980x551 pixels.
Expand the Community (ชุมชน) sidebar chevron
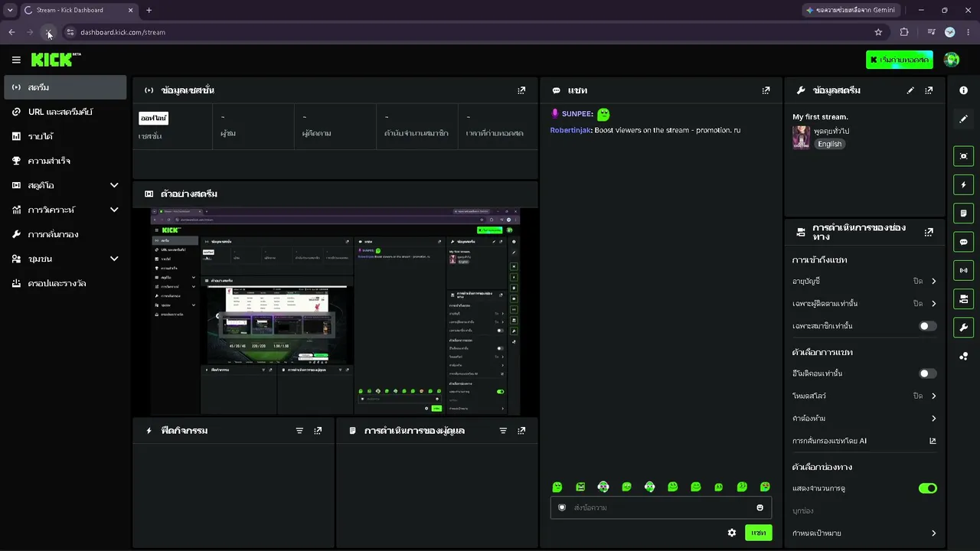114,259
